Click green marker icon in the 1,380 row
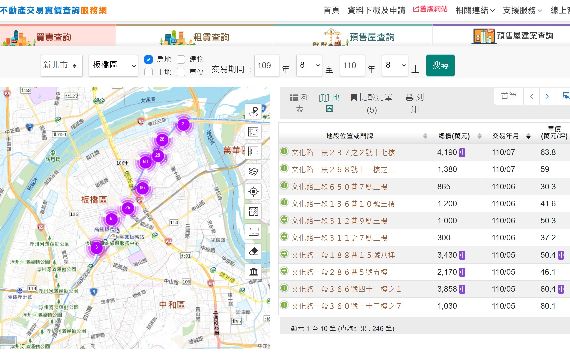 284,168
